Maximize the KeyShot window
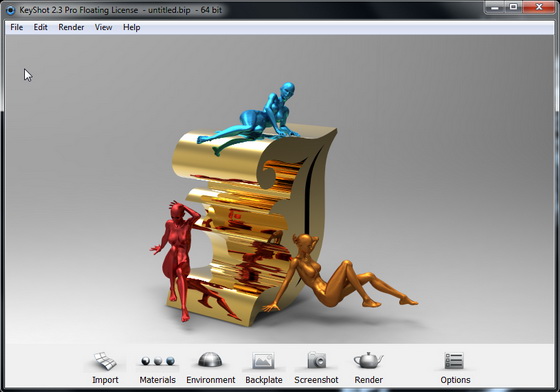 coord(514,7)
